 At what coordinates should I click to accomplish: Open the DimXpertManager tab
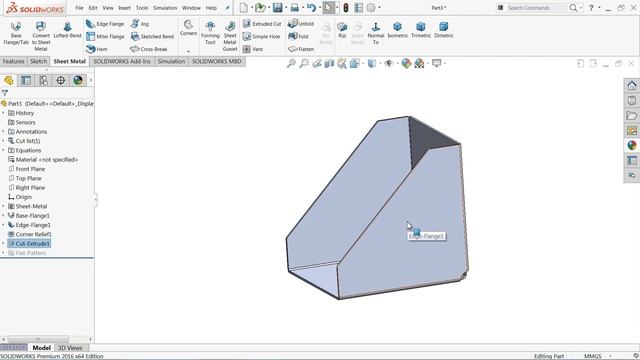click(x=60, y=80)
